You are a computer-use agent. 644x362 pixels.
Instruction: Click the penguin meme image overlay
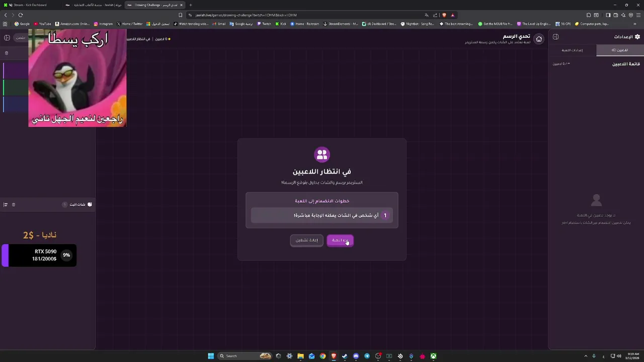point(77,78)
